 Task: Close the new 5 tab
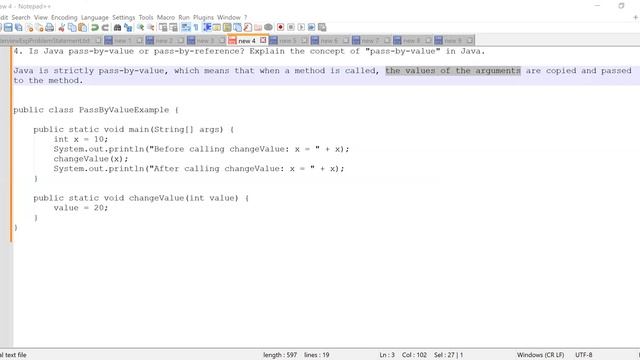(304, 40)
